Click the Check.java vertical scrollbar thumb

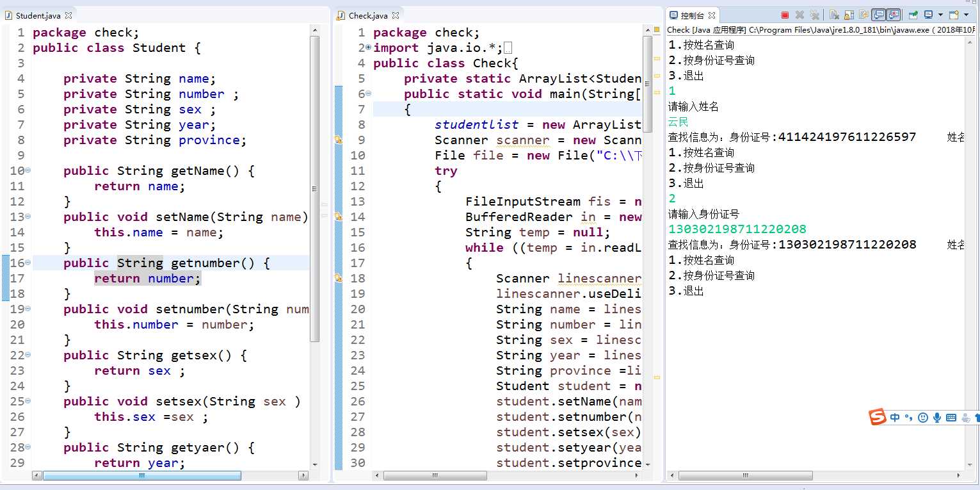point(647,83)
